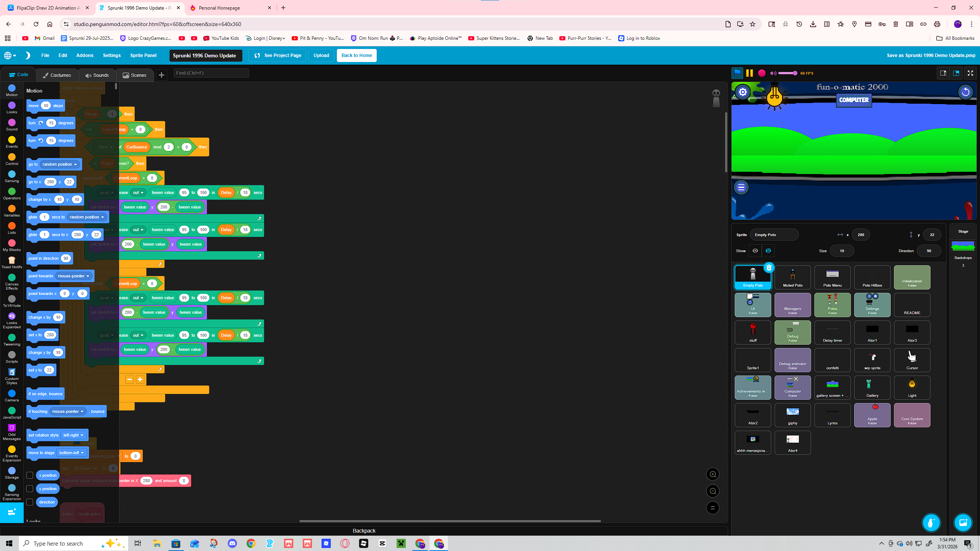Select the Sensing block category

pos(12,176)
